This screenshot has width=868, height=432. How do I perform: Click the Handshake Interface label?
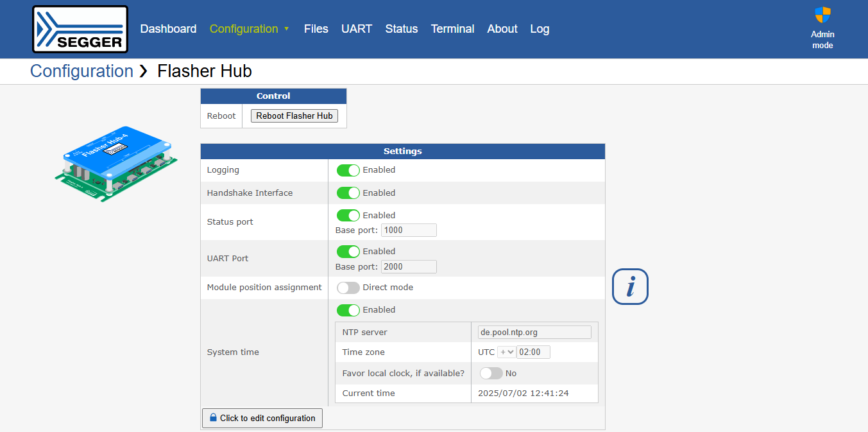250,193
